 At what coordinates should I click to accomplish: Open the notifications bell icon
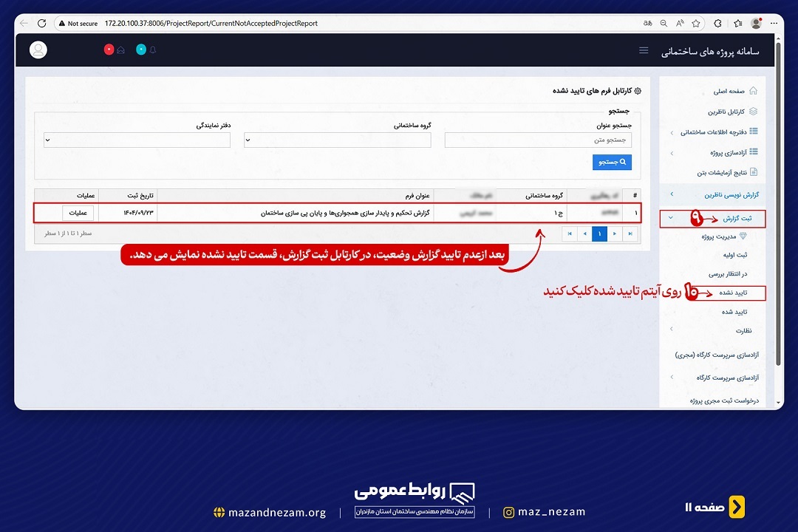(153, 50)
